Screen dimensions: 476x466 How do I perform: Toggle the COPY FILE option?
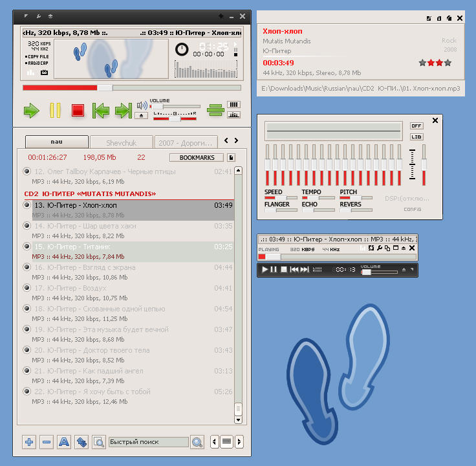click(37, 57)
